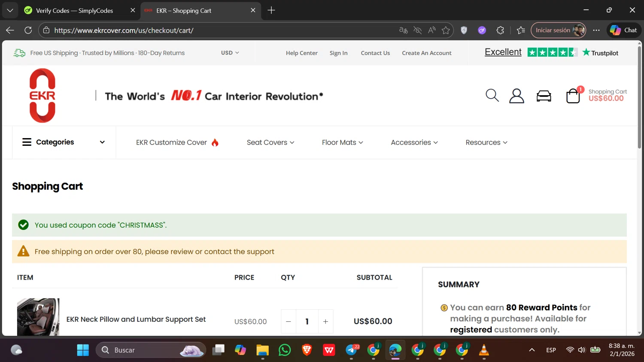Open the browser extensions puzzle icon
This screenshot has width=644, height=362.
coord(500,30)
